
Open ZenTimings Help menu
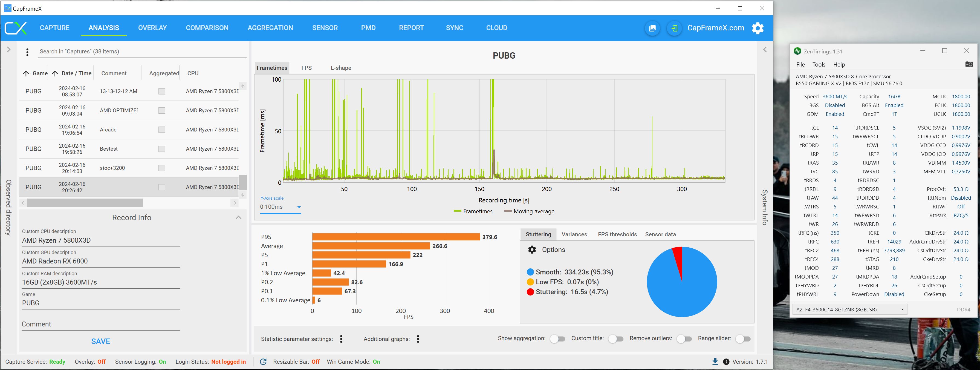[839, 65]
